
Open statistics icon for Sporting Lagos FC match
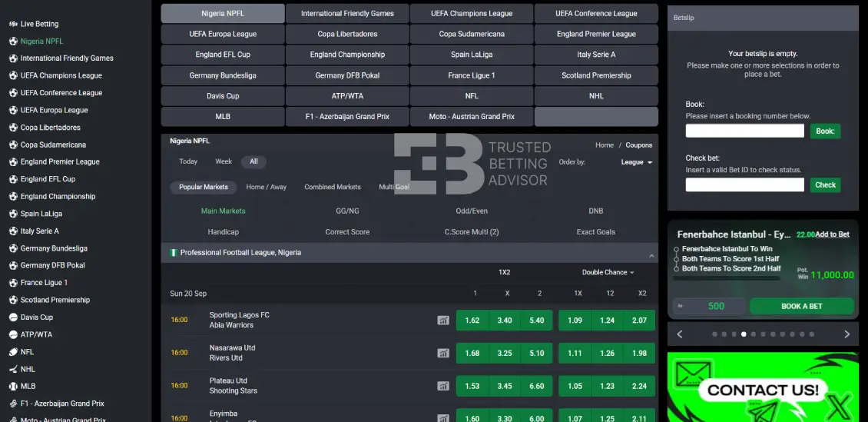[443, 320]
